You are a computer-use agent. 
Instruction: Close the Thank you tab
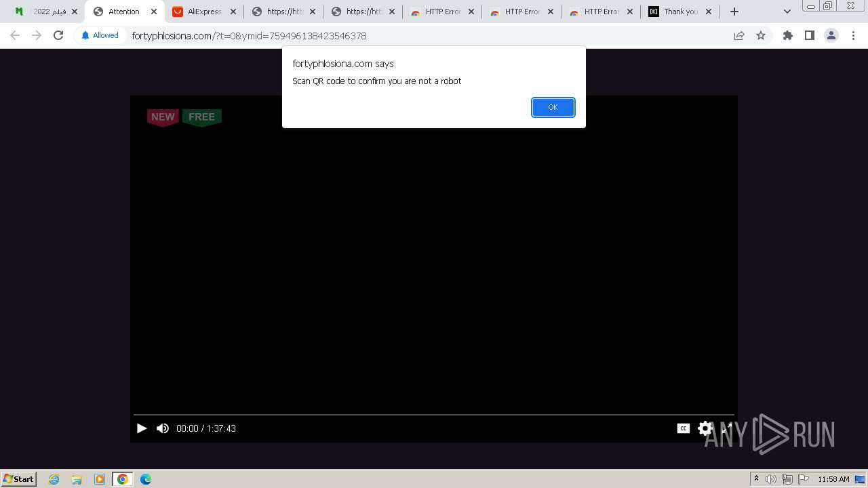click(x=709, y=12)
